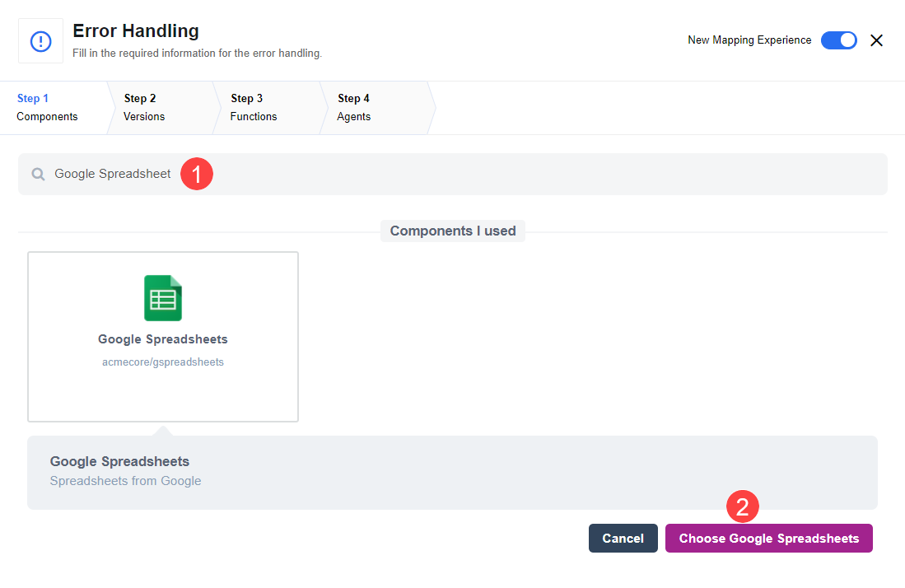The height and width of the screenshot is (588, 905).
Task: Toggle the New Mapping Experience switch
Action: coord(838,40)
